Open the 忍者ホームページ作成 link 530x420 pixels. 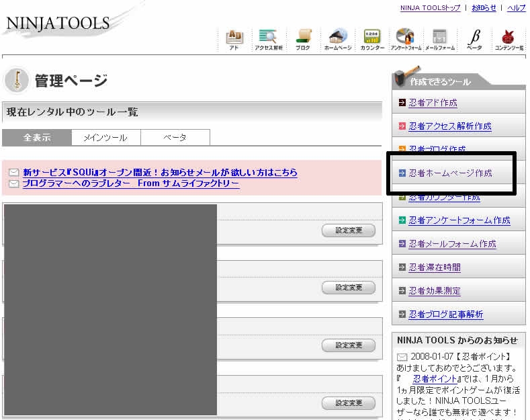(450, 173)
